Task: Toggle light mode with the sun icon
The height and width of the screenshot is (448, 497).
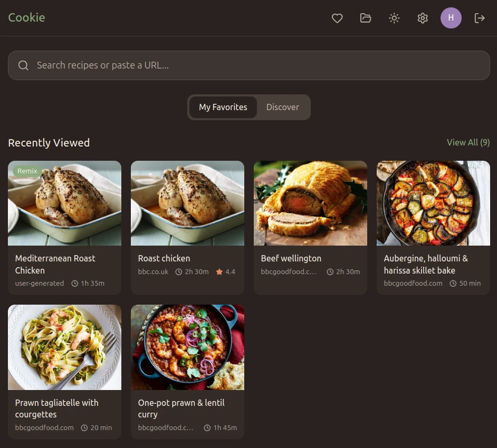Action: tap(394, 18)
